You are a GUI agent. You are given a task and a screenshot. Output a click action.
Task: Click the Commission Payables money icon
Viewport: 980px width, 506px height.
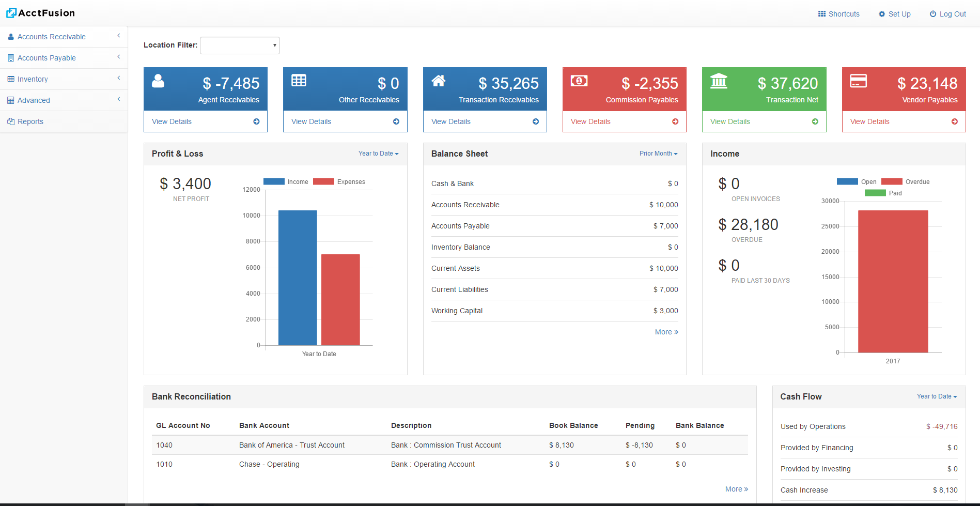579,81
